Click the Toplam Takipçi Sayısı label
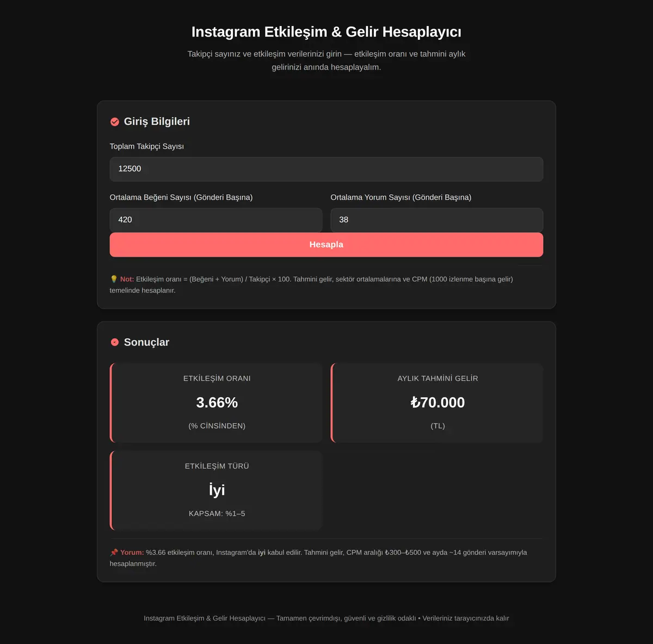 click(x=147, y=146)
